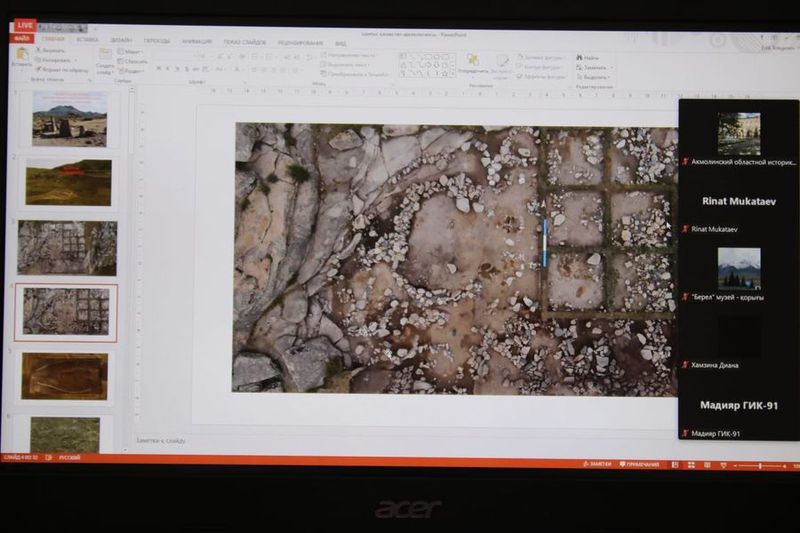The height and width of the screenshot is (533, 800).
Task: Open the shapes gallery in the ribbon
Action: (x=427, y=64)
